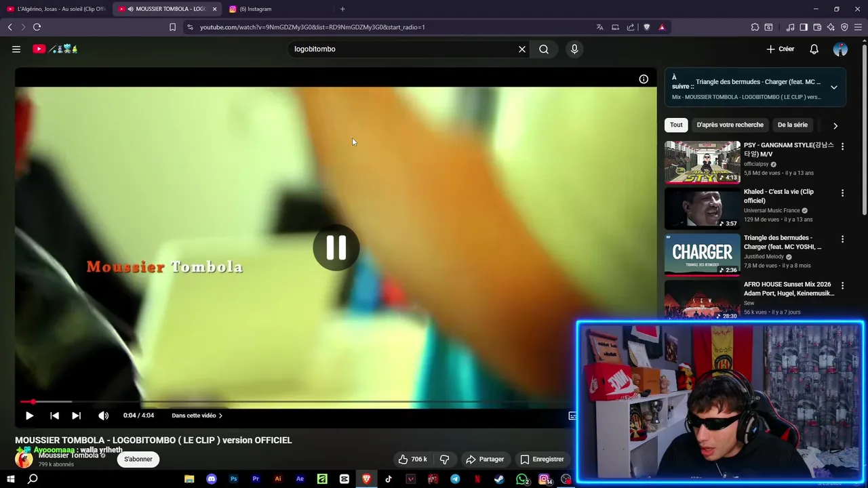
Task: Resume the video with the play button
Action: pyautogui.click(x=29, y=415)
